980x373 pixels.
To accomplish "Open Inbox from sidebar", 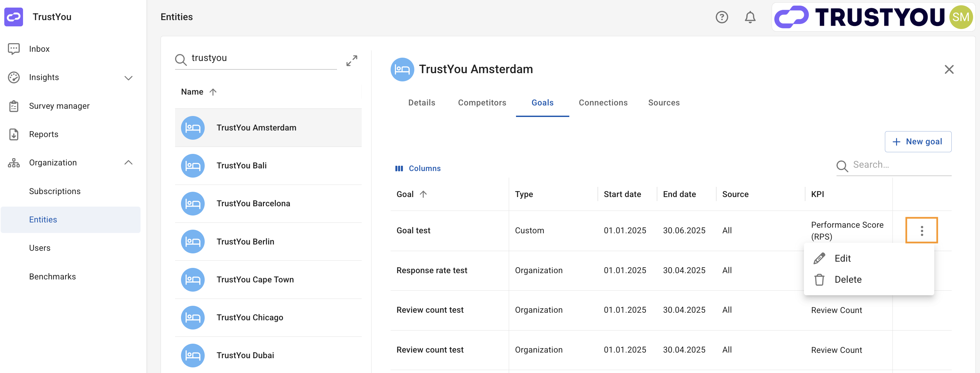I will point(39,49).
